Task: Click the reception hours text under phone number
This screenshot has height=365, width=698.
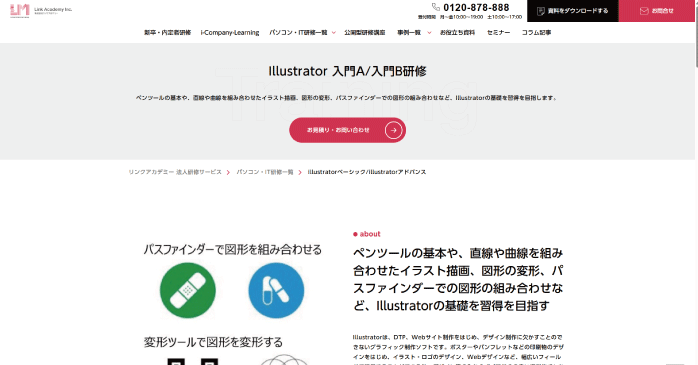Action: pyautogui.click(x=470, y=17)
